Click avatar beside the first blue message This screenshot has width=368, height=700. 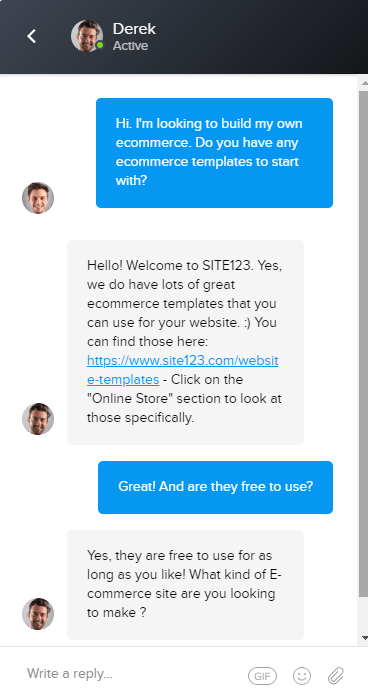pos(38,198)
